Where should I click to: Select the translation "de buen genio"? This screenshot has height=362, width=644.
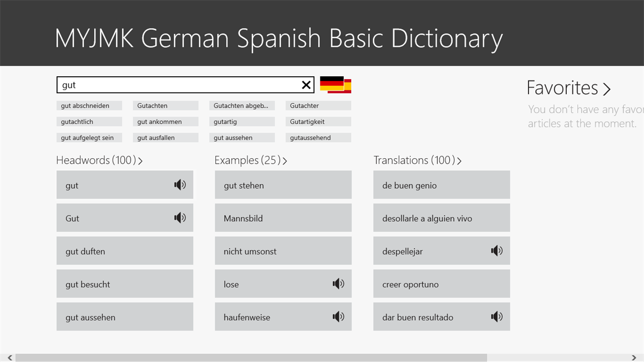(x=441, y=184)
